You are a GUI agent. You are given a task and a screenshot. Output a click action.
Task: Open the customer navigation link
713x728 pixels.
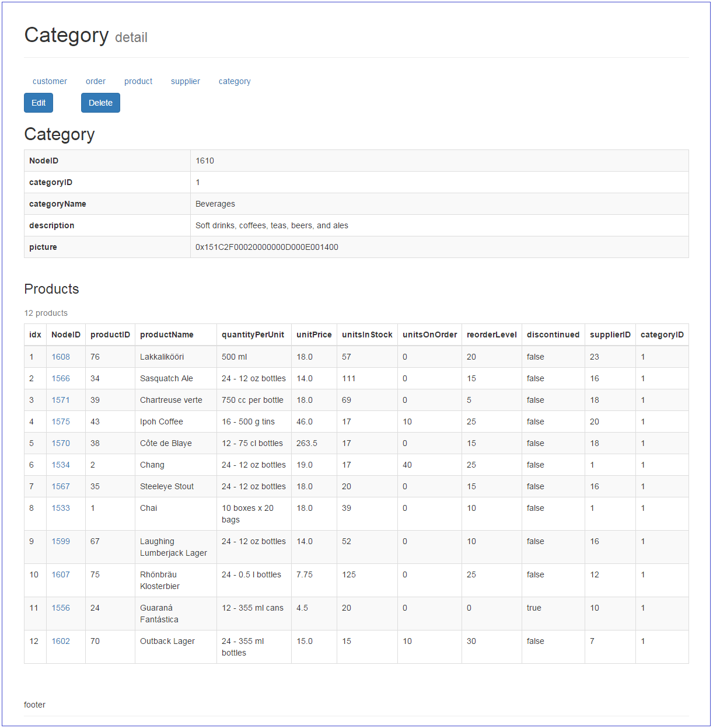click(50, 81)
